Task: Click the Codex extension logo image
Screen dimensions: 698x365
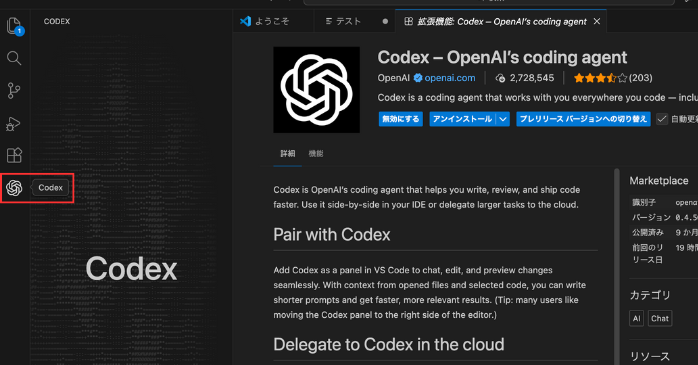Action: pyautogui.click(x=317, y=90)
